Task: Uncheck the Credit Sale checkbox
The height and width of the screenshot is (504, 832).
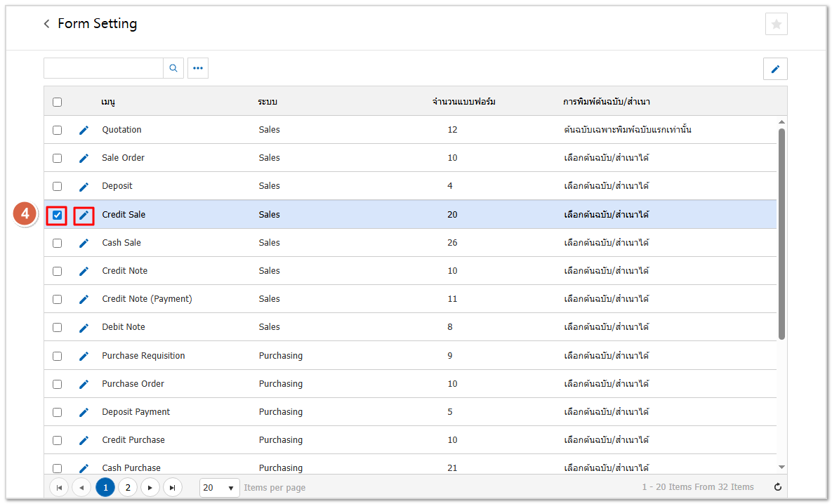Action: [x=57, y=215]
